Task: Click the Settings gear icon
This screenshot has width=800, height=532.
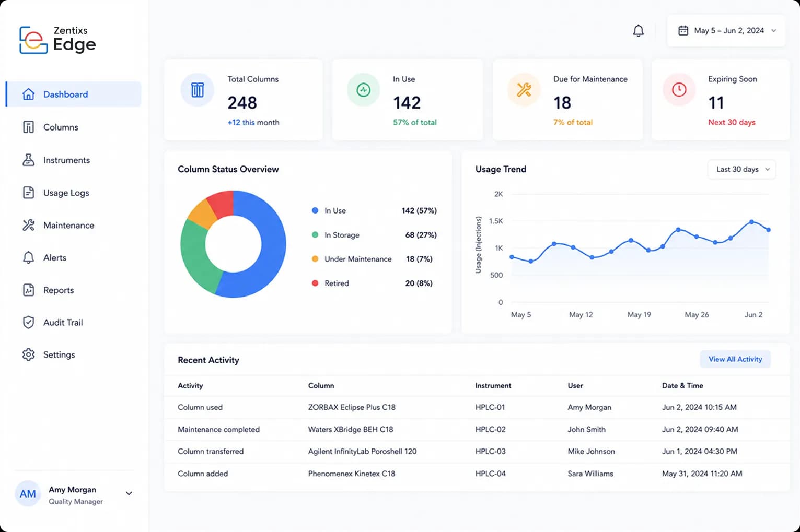Action: [29, 354]
